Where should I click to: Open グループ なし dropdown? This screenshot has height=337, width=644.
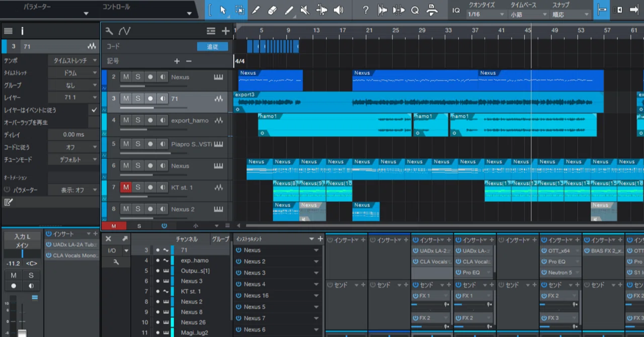(73, 86)
